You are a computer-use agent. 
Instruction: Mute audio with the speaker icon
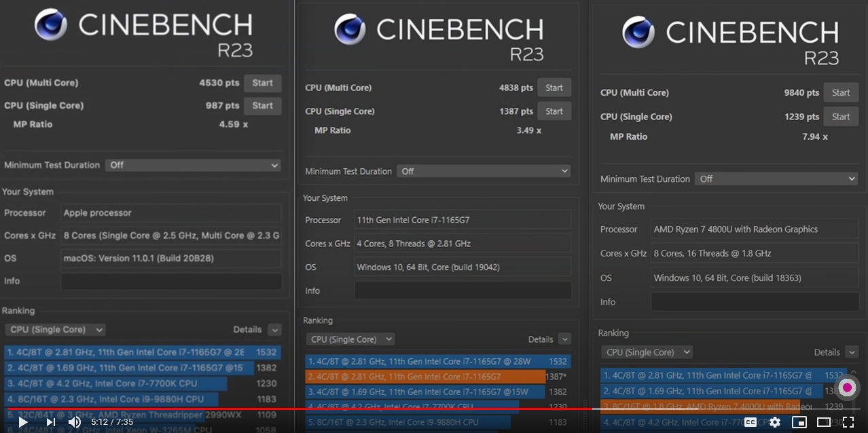[x=75, y=422]
